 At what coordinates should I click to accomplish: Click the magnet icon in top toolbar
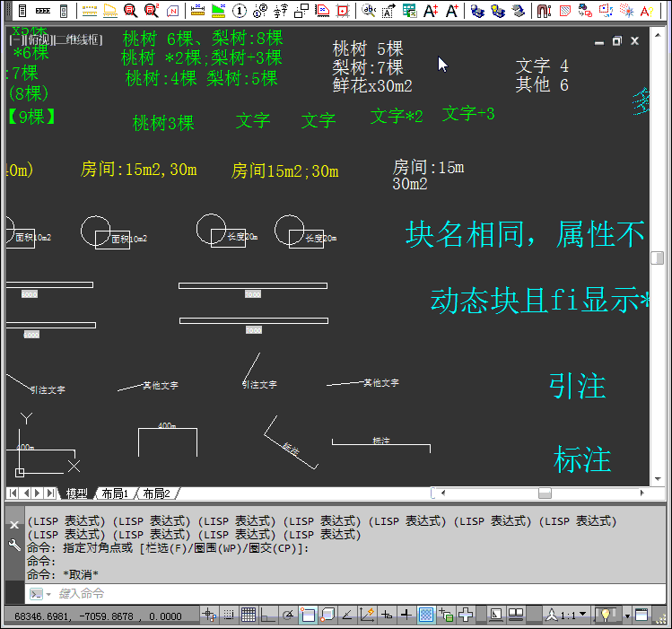(x=544, y=11)
